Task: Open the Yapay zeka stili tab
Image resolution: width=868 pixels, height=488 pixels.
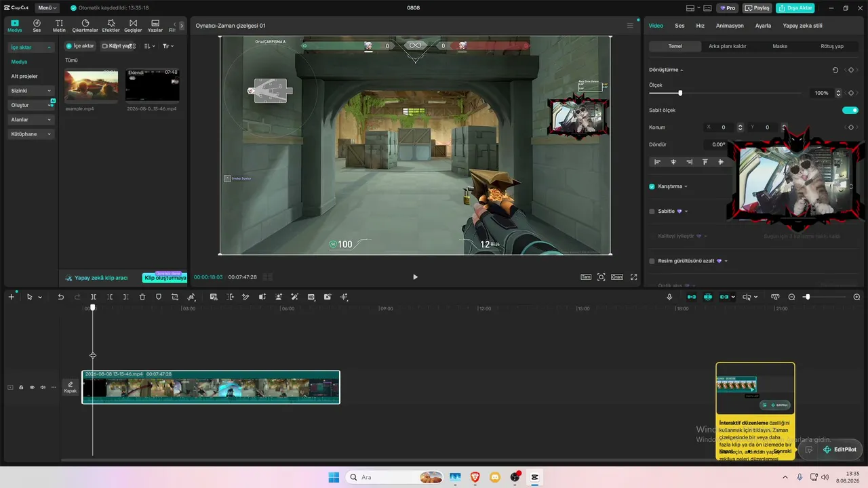Action: 803,26
